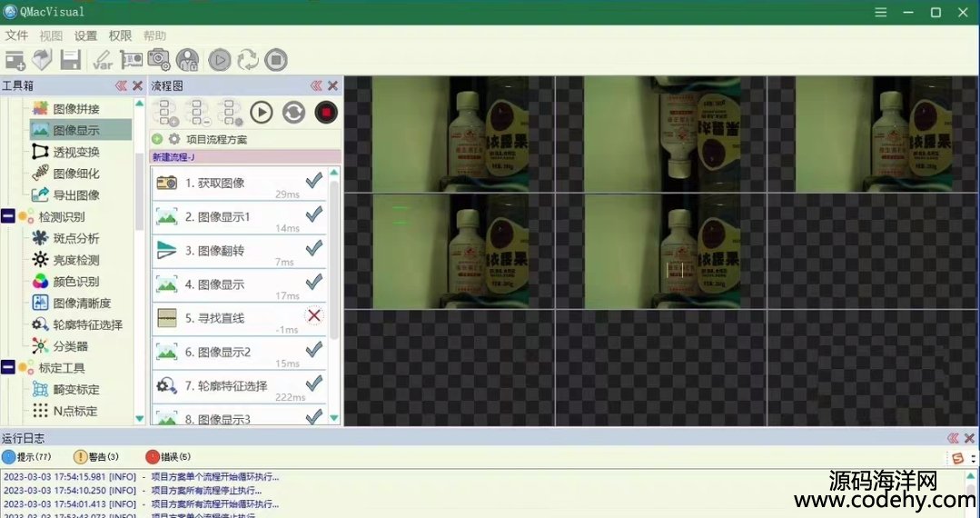Collapse the 工具箱 panel with double arrows
The image size is (980, 518).
(x=121, y=85)
